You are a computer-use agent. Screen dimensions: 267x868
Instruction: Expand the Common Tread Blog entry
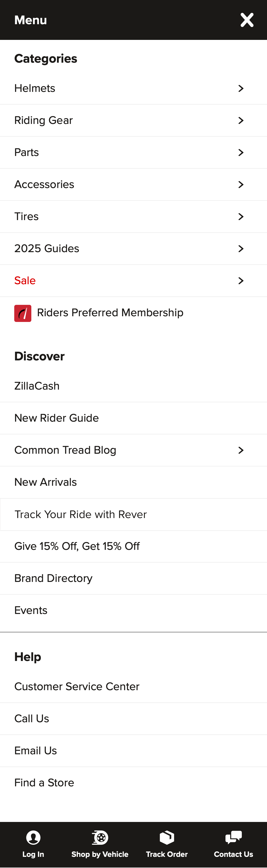pyautogui.click(x=240, y=450)
